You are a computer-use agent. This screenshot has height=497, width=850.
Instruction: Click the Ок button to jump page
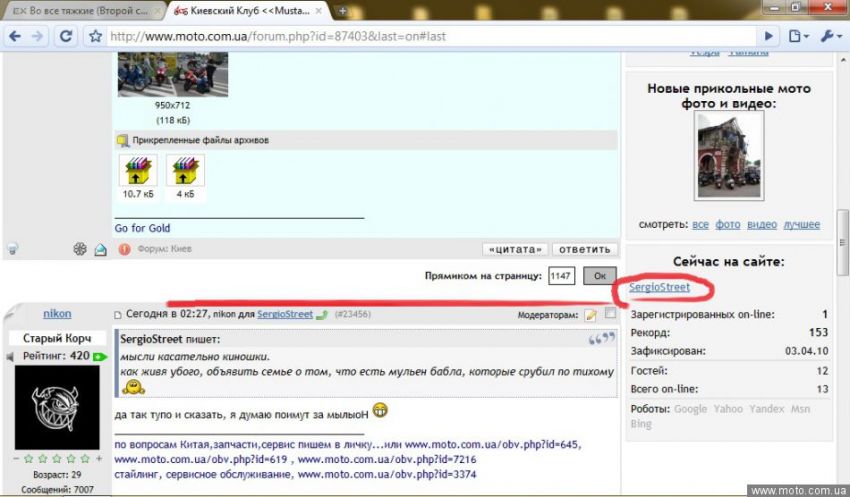[600, 275]
